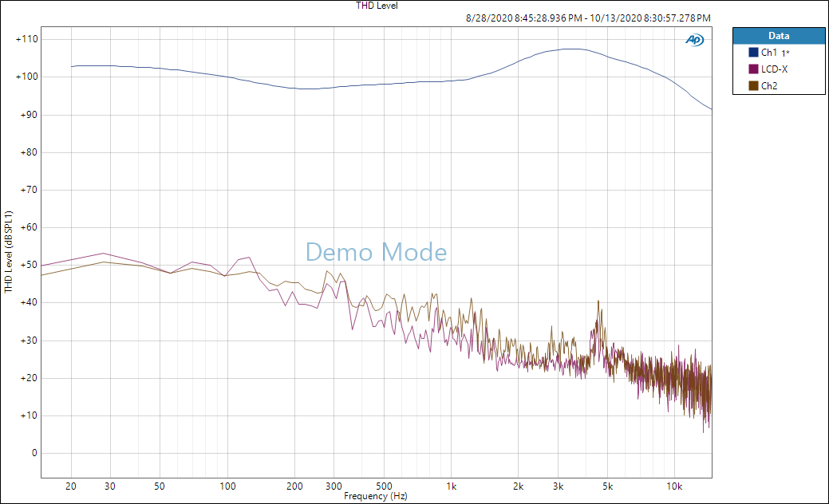The width and height of the screenshot is (829, 504).
Task: Click the +50 tick on vertical axis
Action: click(29, 265)
